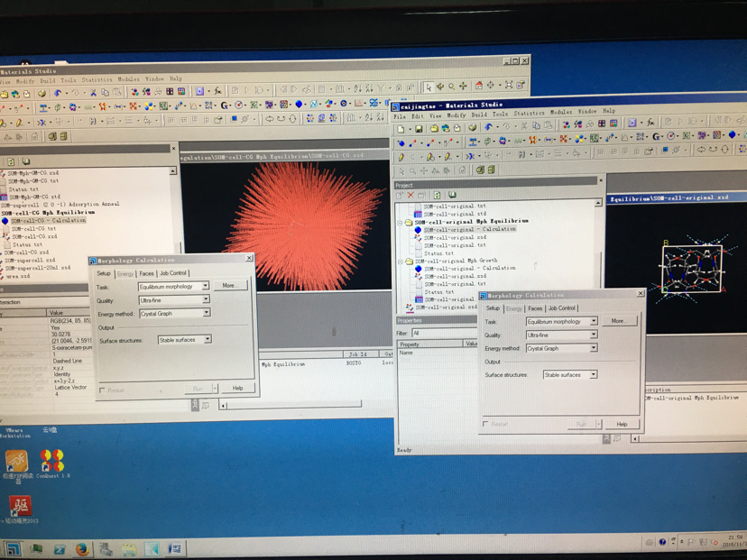
Task: Open Statistics menu in left window
Action: 97,79
